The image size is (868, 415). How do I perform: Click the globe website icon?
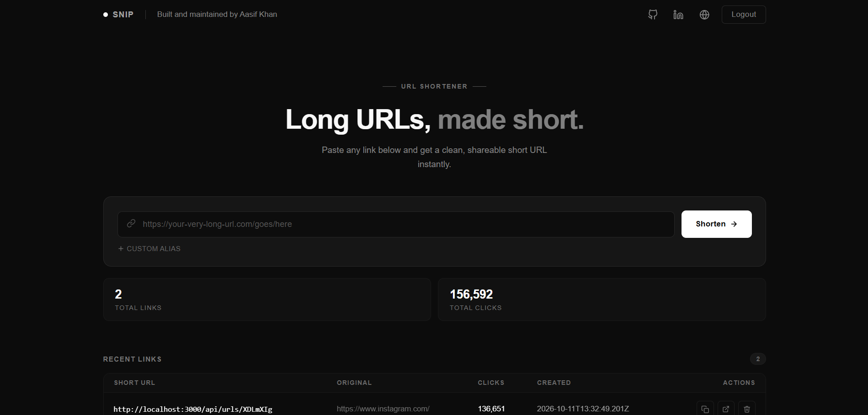click(704, 15)
